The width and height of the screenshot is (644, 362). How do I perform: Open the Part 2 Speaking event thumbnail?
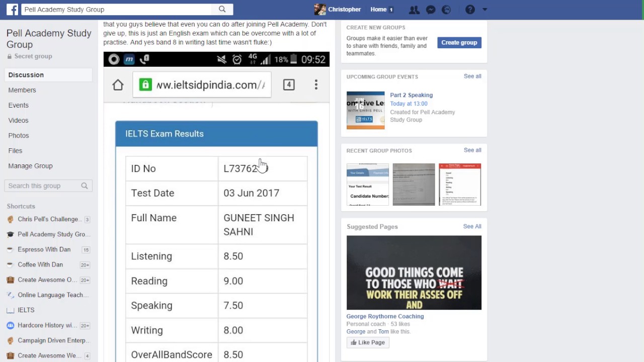click(x=366, y=110)
